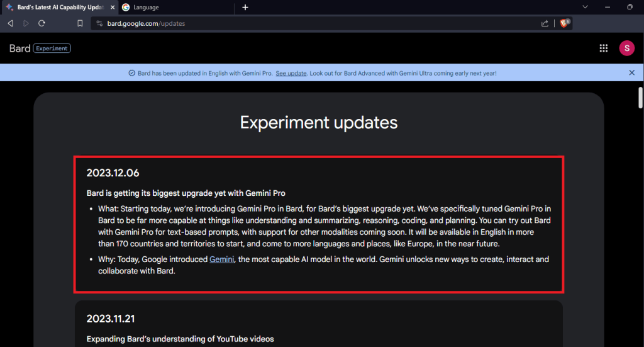The height and width of the screenshot is (347, 644).
Task: Open the Gemini hyperlink in the update
Action: point(222,259)
